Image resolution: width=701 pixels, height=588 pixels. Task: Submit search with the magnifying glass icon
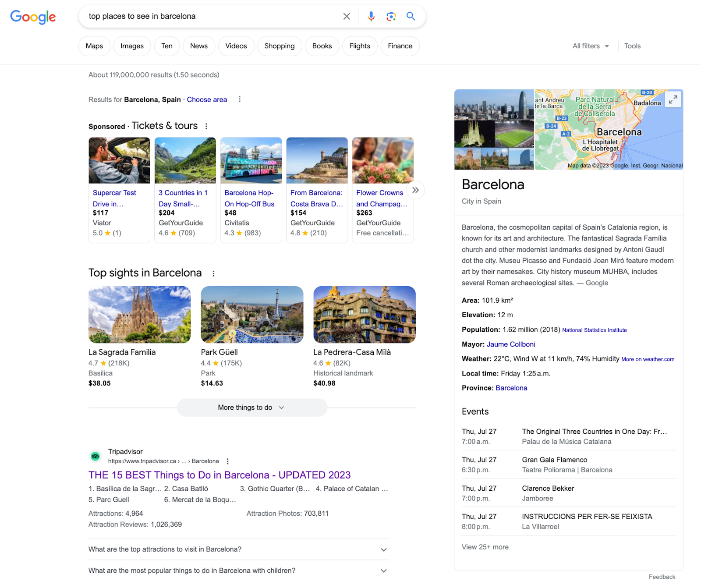pyautogui.click(x=411, y=16)
